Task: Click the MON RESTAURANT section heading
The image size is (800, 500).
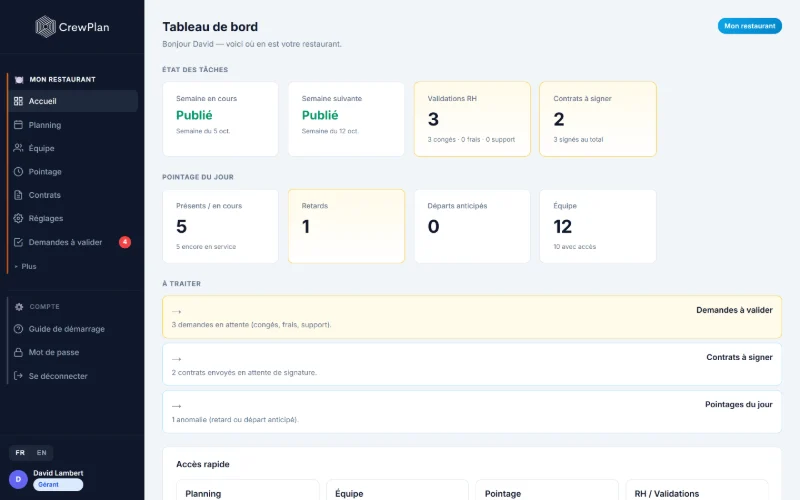Action: (x=62, y=80)
